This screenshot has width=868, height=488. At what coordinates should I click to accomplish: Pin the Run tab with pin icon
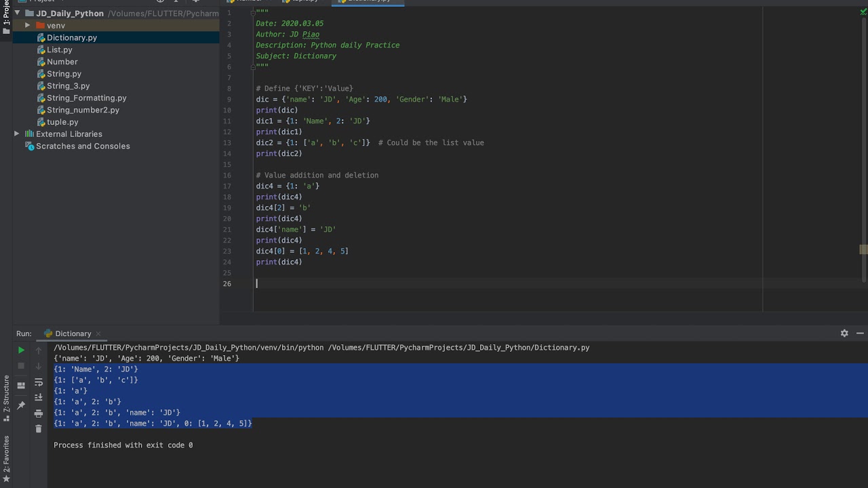pyautogui.click(x=21, y=405)
